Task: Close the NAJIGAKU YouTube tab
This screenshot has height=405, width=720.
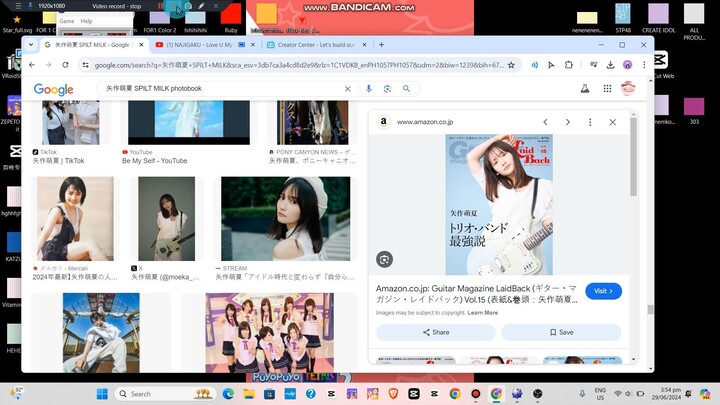Action: coord(253,45)
